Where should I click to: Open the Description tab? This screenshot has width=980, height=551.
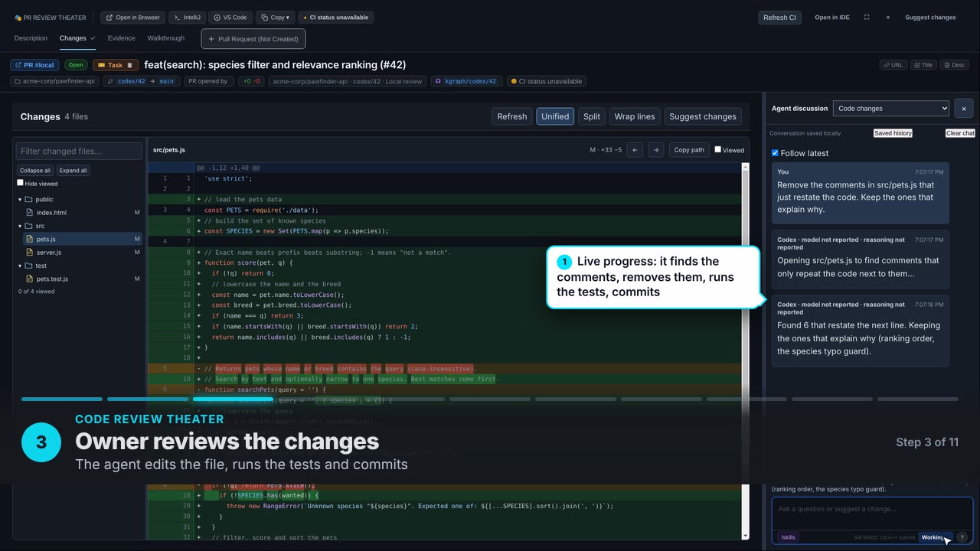click(x=31, y=38)
